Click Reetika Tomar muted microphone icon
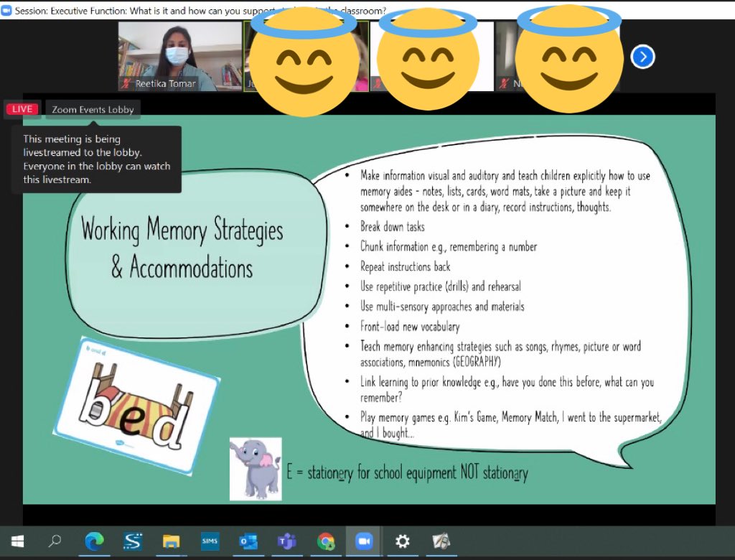Screen dimensions: 735x560 click(126, 83)
